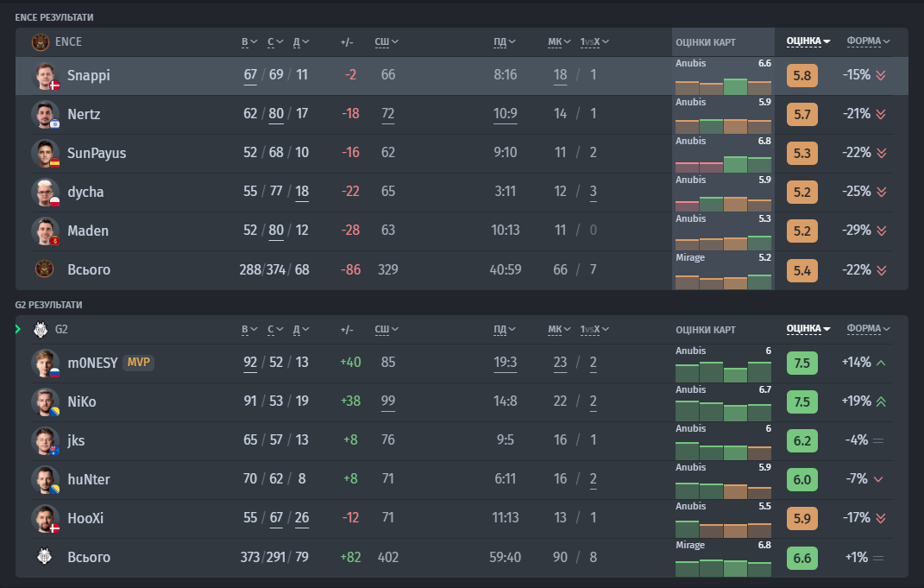Click the G2 team name in table header

[61, 330]
